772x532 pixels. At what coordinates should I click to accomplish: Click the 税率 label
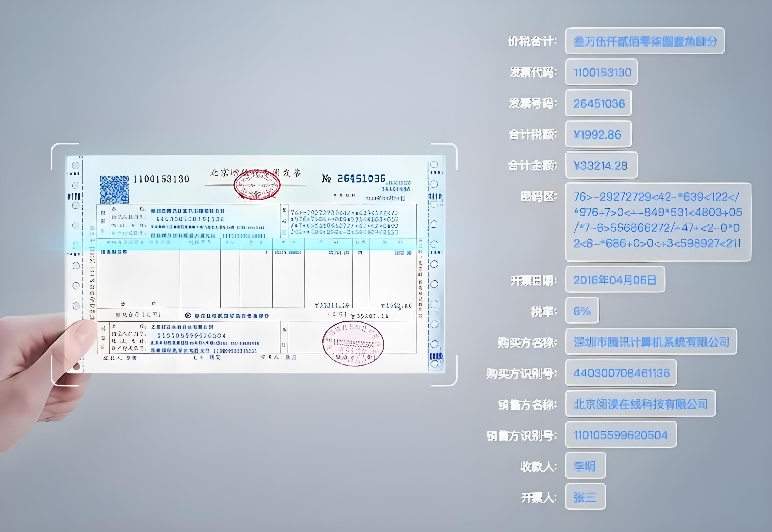pos(544,312)
